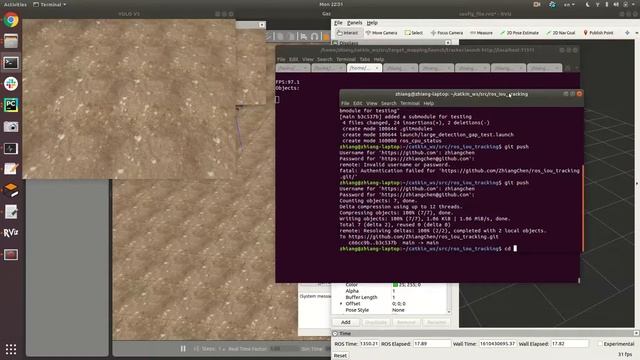640x360 pixels.
Task: Show Applications grid in the dock
Action: click(11, 349)
